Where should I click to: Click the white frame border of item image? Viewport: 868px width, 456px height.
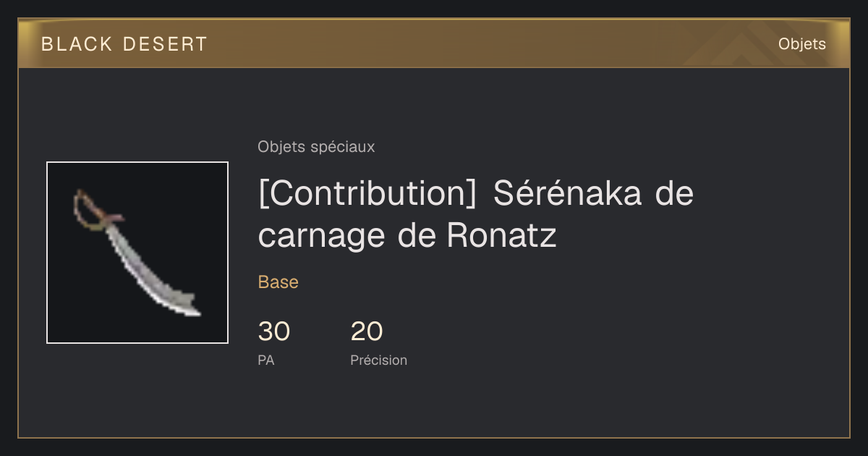point(137,163)
